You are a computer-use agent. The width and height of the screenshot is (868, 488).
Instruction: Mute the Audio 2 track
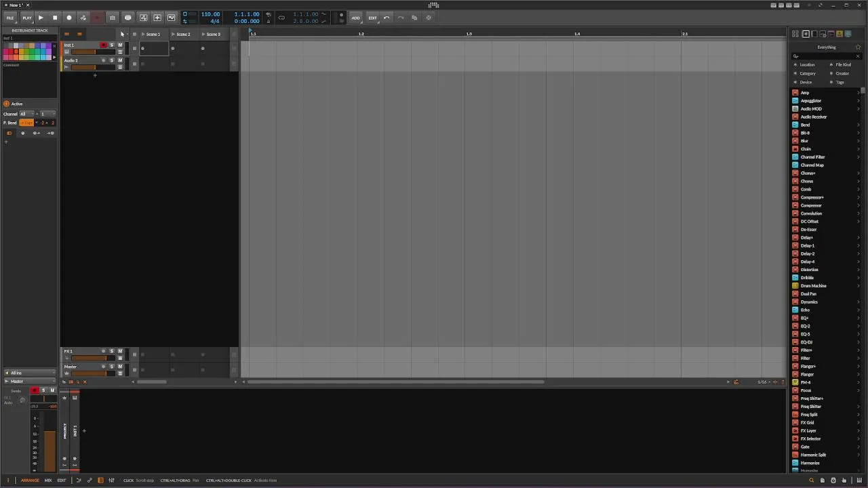[120, 60]
